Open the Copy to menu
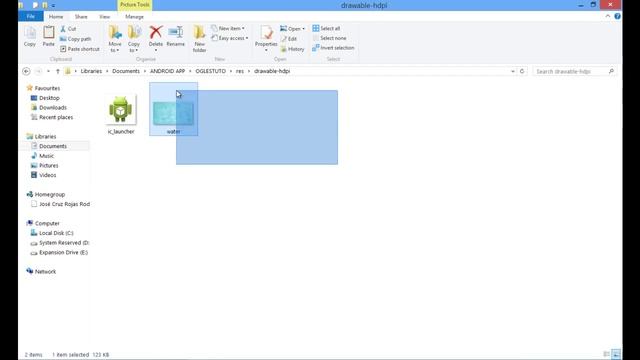The height and width of the screenshot is (360, 640). 134,39
